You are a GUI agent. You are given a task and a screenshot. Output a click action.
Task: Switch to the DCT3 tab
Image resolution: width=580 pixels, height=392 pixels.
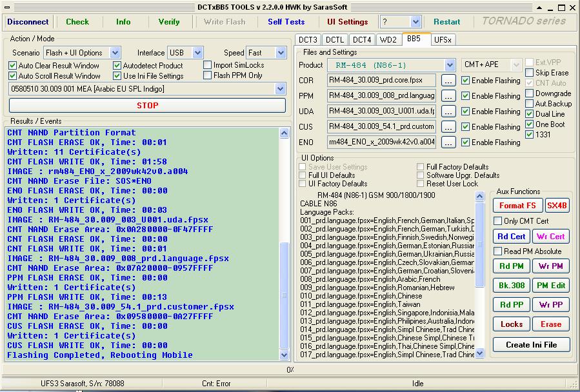click(308, 39)
